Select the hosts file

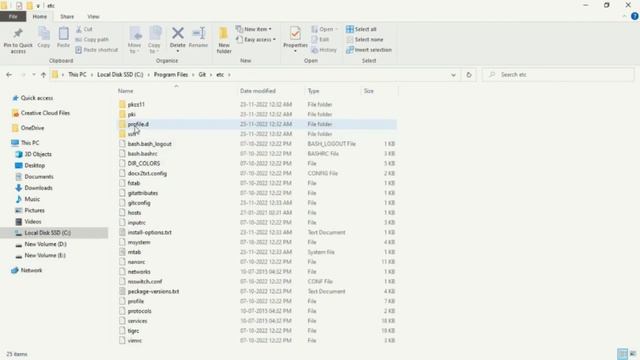pos(134,213)
